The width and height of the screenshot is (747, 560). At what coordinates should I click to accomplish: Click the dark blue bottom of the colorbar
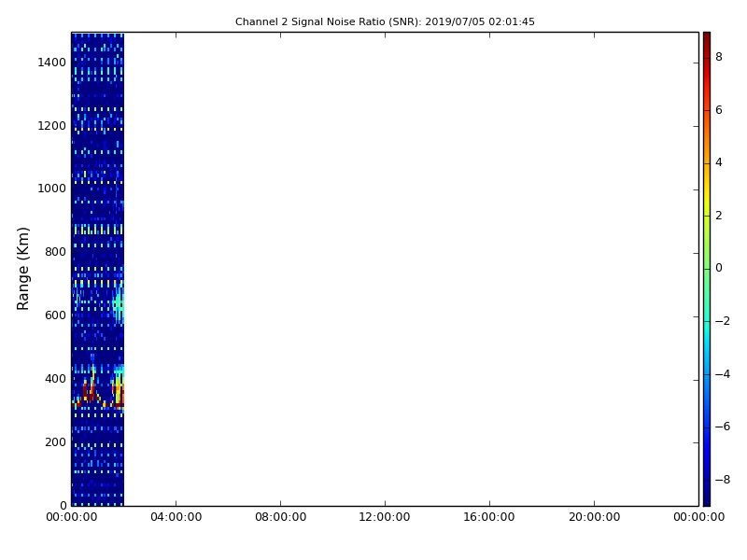click(707, 499)
